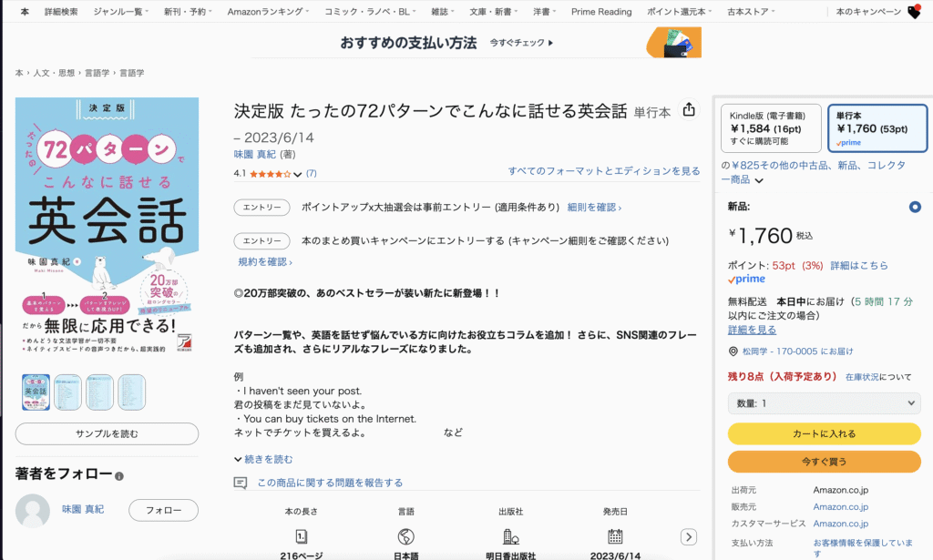The image size is (933, 560).
Task: Open the 文庫・新書 dropdown menu
Action: pyautogui.click(x=493, y=12)
